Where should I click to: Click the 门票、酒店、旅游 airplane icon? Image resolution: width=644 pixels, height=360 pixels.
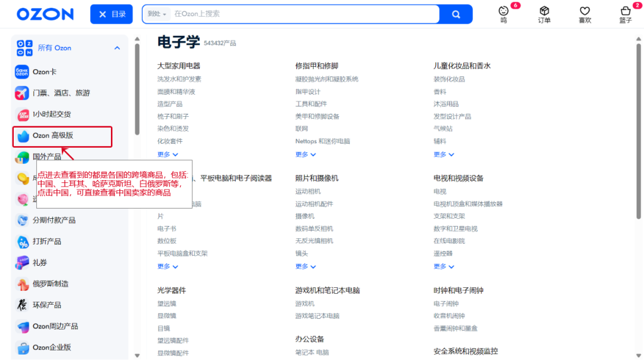(22, 93)
